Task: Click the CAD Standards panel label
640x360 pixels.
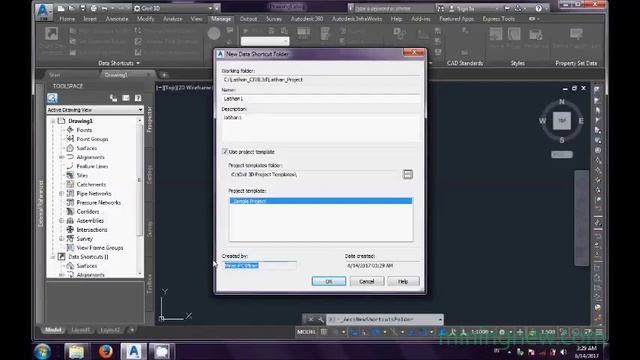Action: 464,63
